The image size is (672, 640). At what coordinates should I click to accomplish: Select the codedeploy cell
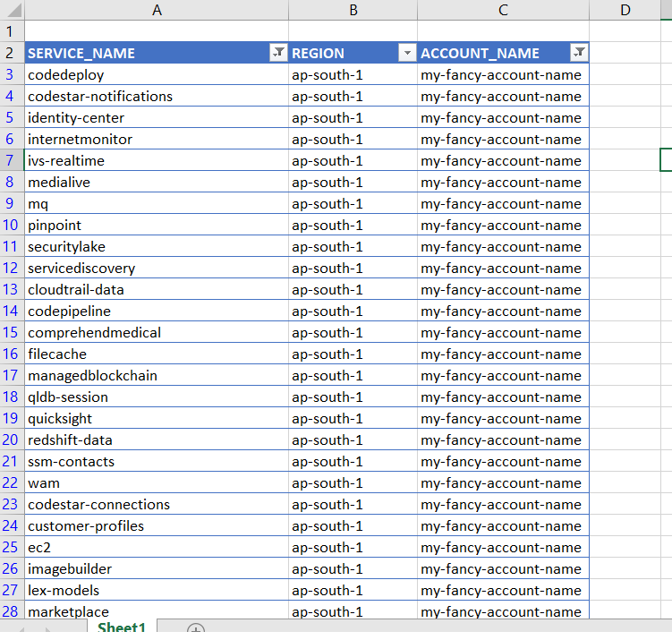(157, 74)
